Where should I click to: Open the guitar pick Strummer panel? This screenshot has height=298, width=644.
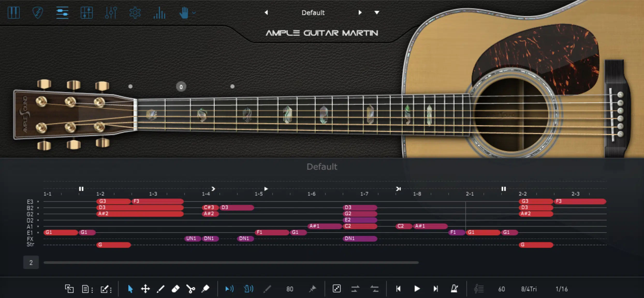point(38,12)
